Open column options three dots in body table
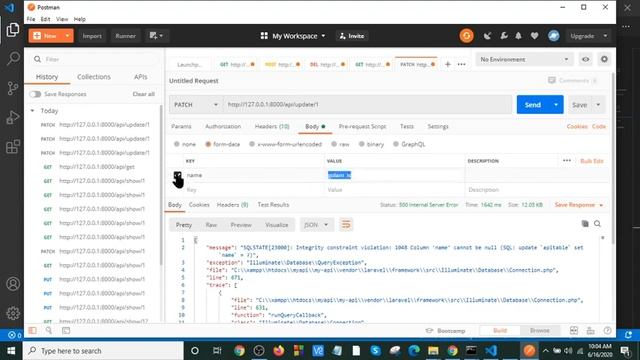Viewport: 640px width, 360px height. 567,161
